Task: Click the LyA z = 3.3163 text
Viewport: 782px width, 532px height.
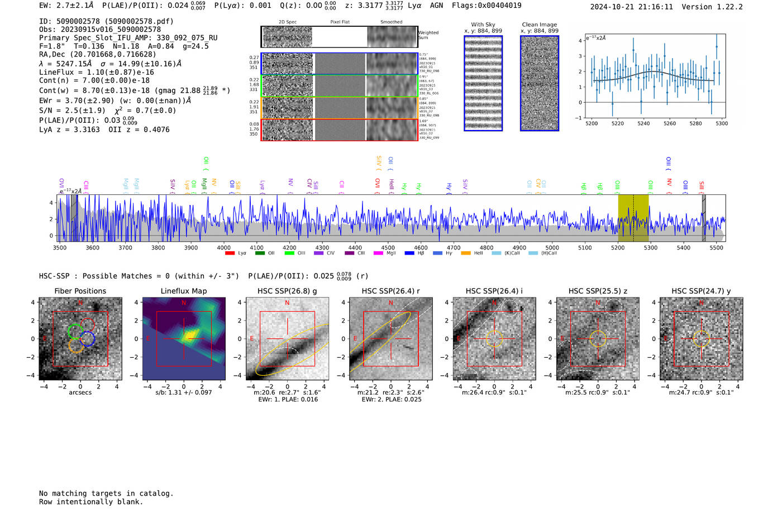Action: 69,130
